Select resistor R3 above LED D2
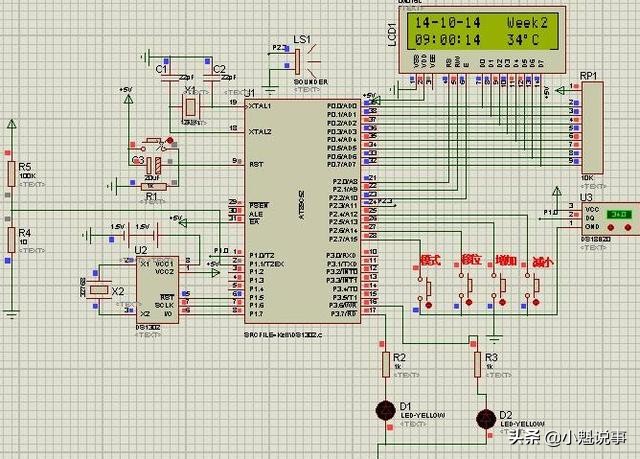The image size is (640, 459). (x=478, y=365)
